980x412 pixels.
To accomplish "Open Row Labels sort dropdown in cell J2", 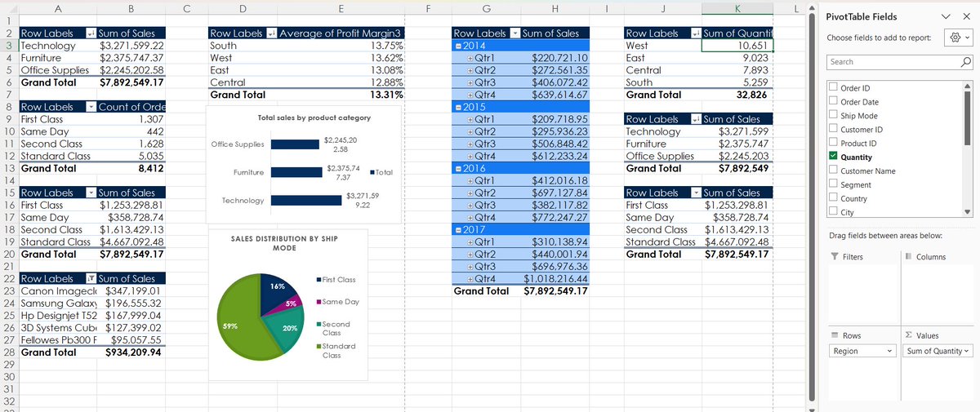I will click(696, 33).
